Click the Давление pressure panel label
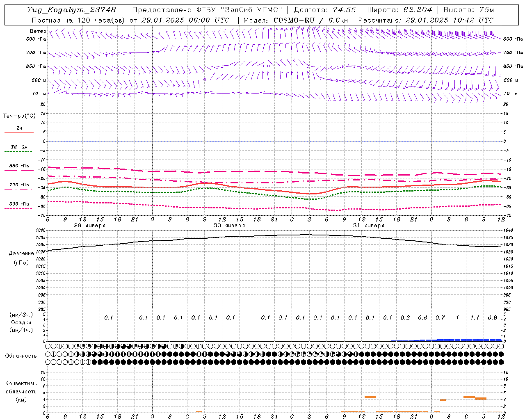 [x=22, y=253]
